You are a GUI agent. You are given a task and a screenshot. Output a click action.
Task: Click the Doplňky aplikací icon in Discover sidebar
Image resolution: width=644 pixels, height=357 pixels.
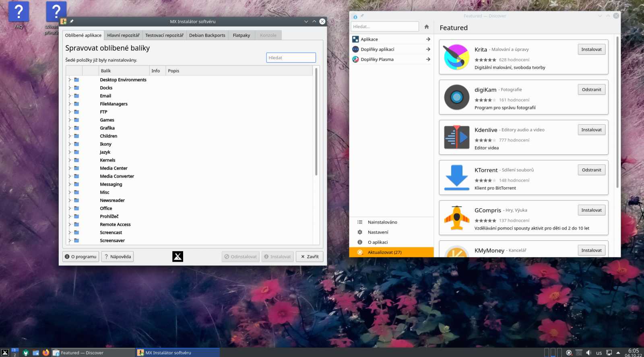355,49
